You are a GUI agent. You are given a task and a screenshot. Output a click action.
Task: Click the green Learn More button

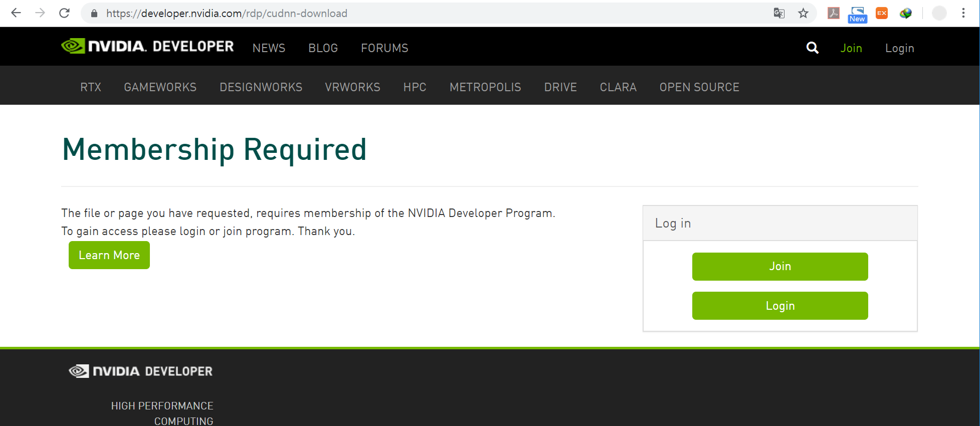pyautogui.click(x=109, y=255)
